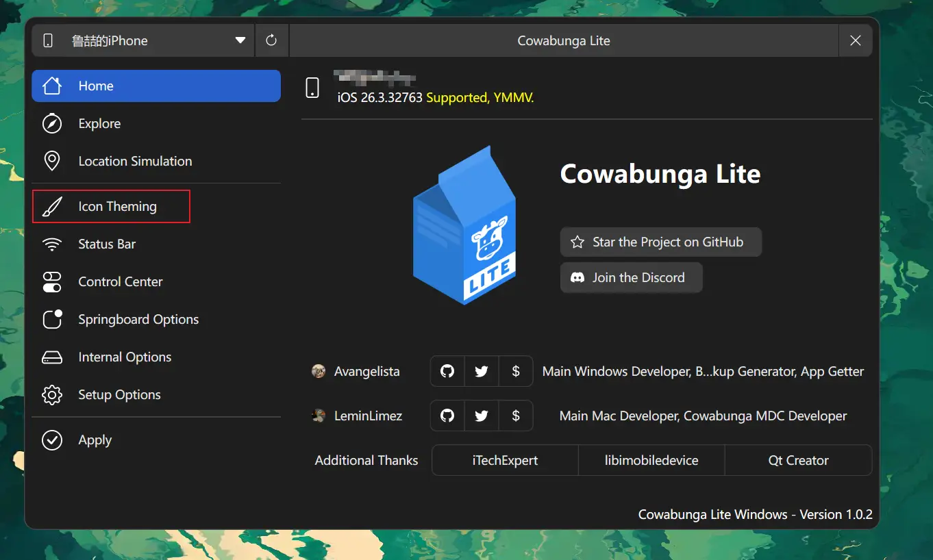This screenshot has width=933, height=560.
Task: Open Status Bar settings
Action: (x=107, y=244)
